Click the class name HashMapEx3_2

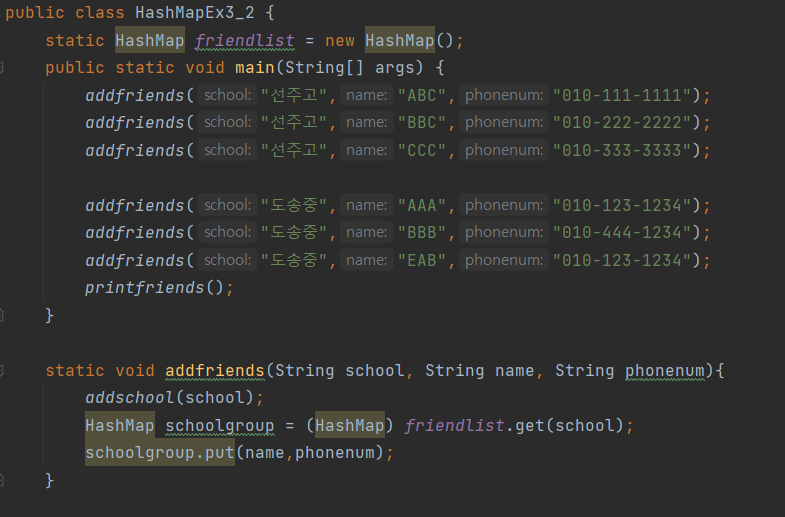[195, 13]
